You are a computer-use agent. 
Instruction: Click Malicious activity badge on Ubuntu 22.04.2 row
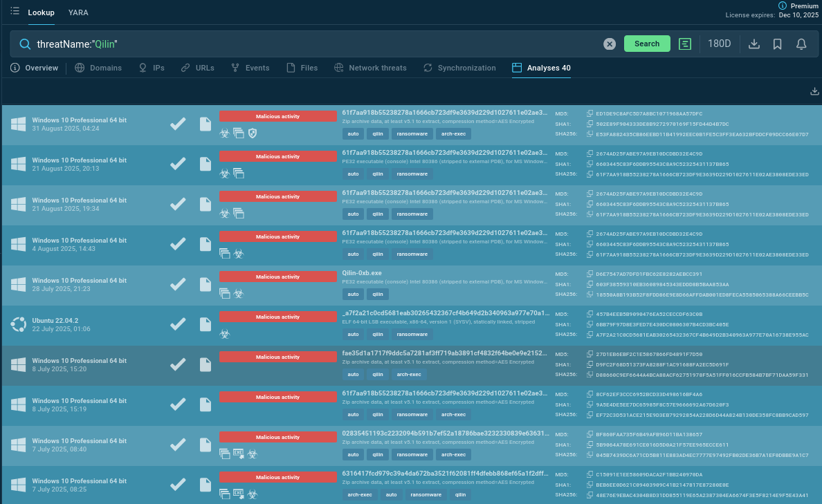(277, 317)
